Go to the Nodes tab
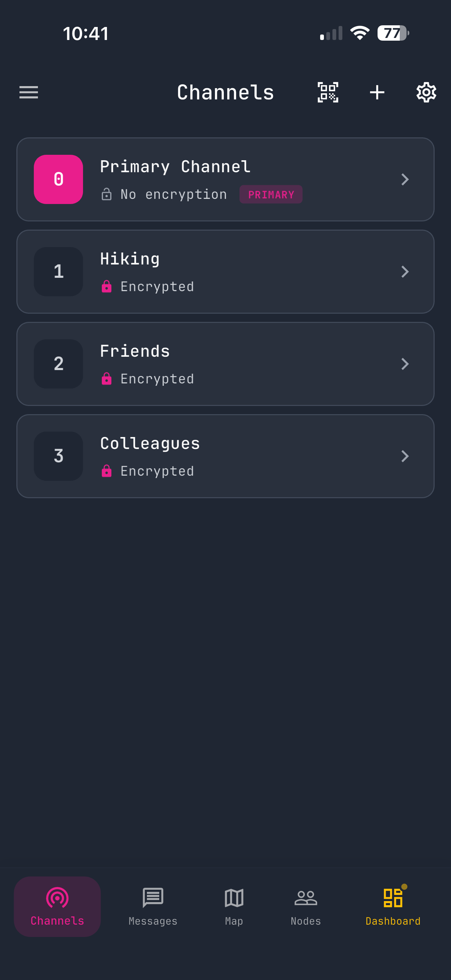Image resolution: width=451 pixels, height=980 pixels. [306, 906]
